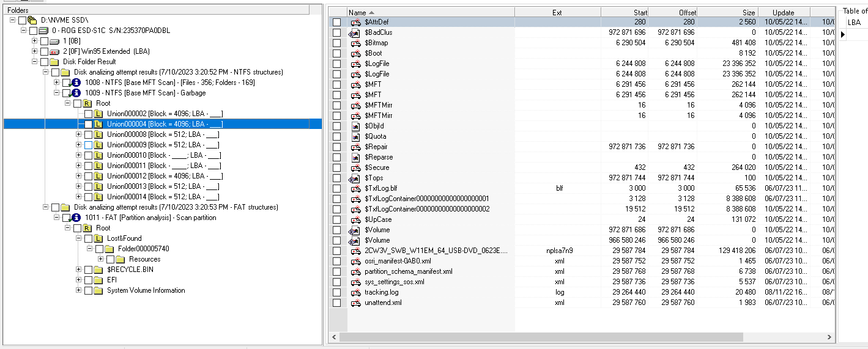Expand the $RECYCLE.BIN folder node
Viewport: 868px width, 349px height.
click(x=79, y=270)
